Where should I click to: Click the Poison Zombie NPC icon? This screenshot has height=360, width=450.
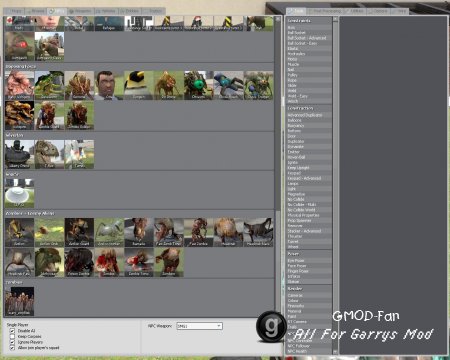pyautogui.click(x=79, y=262)
